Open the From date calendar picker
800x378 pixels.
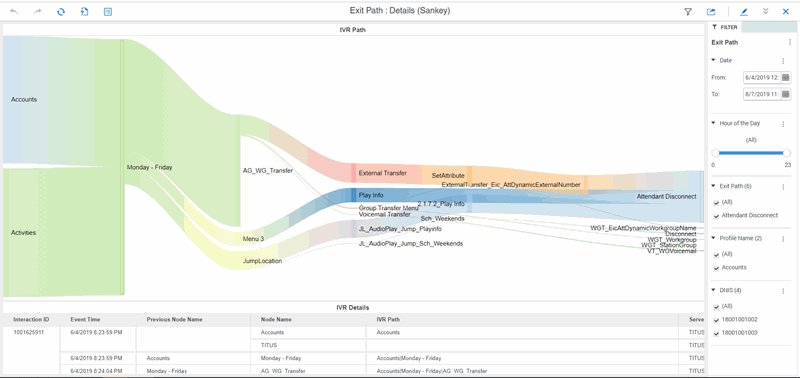coord(786,78)
